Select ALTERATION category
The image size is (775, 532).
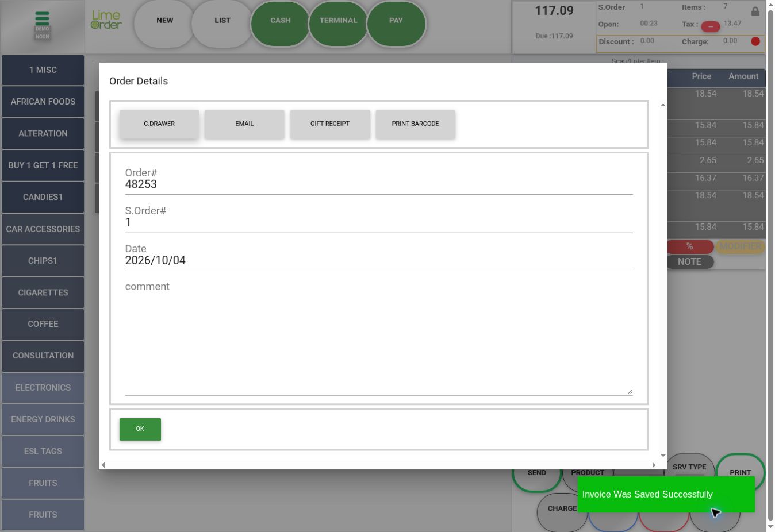point(43,133)
